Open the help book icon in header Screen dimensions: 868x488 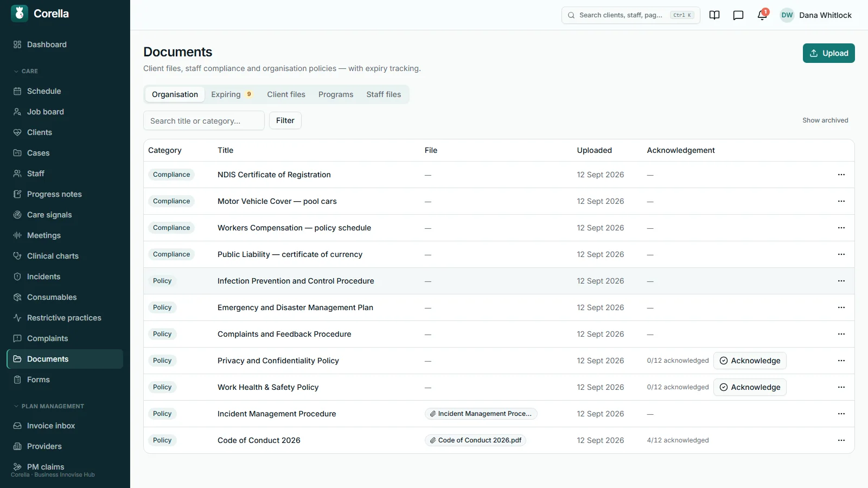click(x=714, y=15)
